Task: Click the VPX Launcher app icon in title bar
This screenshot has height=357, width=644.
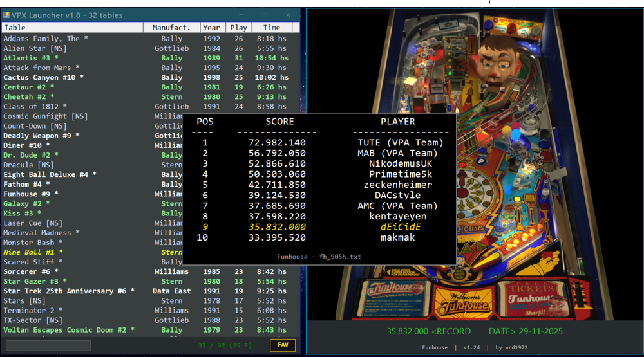Action: pos(6,15)
